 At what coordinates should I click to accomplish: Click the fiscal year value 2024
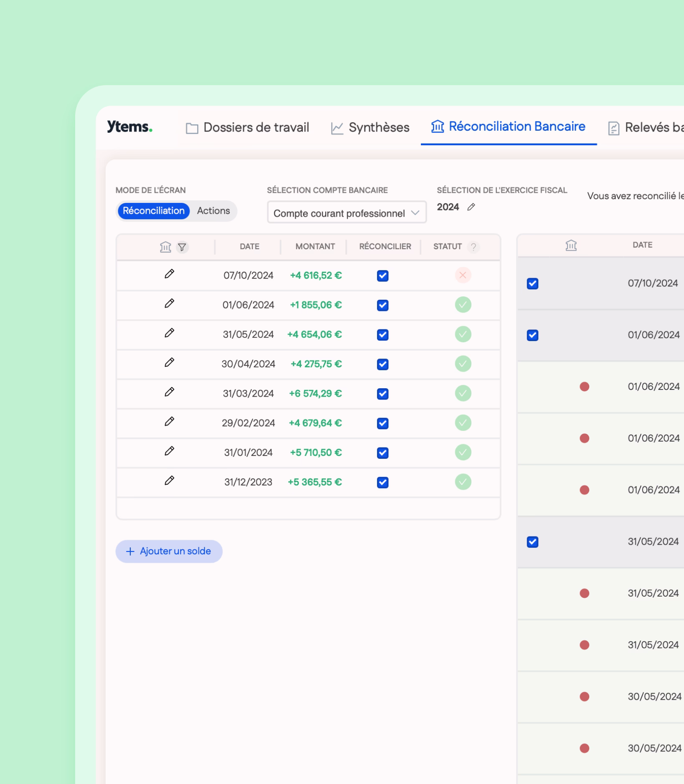point(448,207)
